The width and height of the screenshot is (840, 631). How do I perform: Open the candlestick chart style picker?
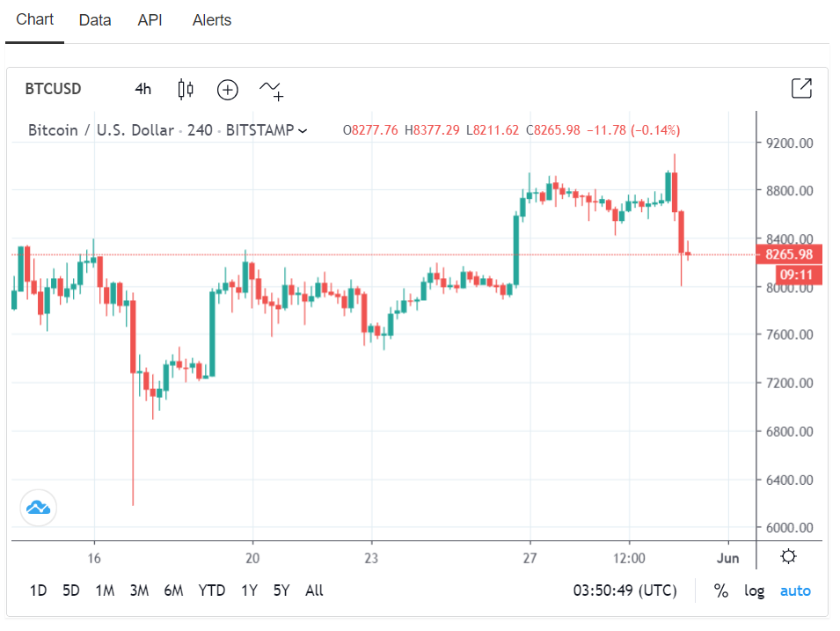point(185,89)
